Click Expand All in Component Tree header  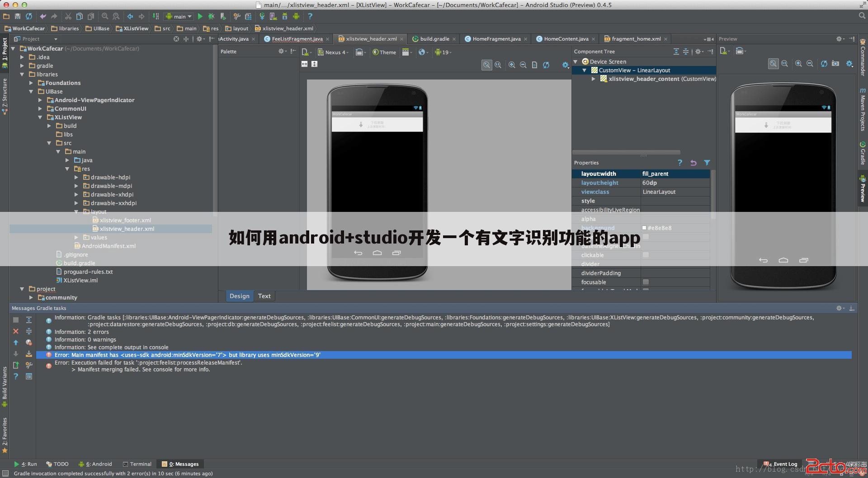(x=676, y=52)
